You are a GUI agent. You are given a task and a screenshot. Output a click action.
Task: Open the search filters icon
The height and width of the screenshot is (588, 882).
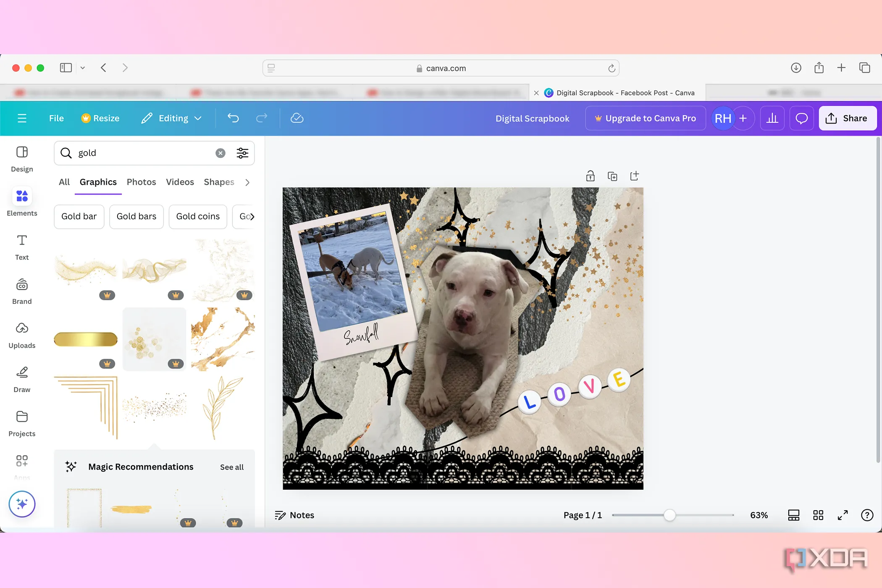click(x=242, y=153)
